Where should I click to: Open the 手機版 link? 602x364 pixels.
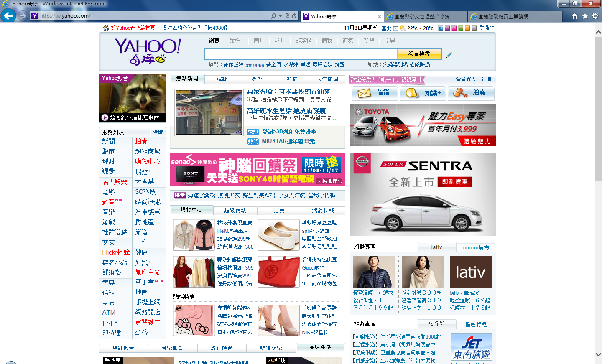(487, 28)
